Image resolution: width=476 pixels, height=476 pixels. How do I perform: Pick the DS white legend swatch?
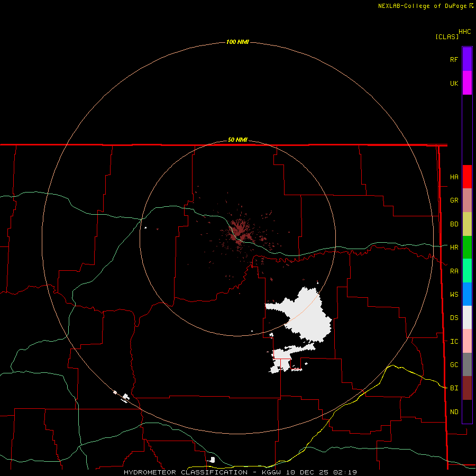(x=467, y=317)
